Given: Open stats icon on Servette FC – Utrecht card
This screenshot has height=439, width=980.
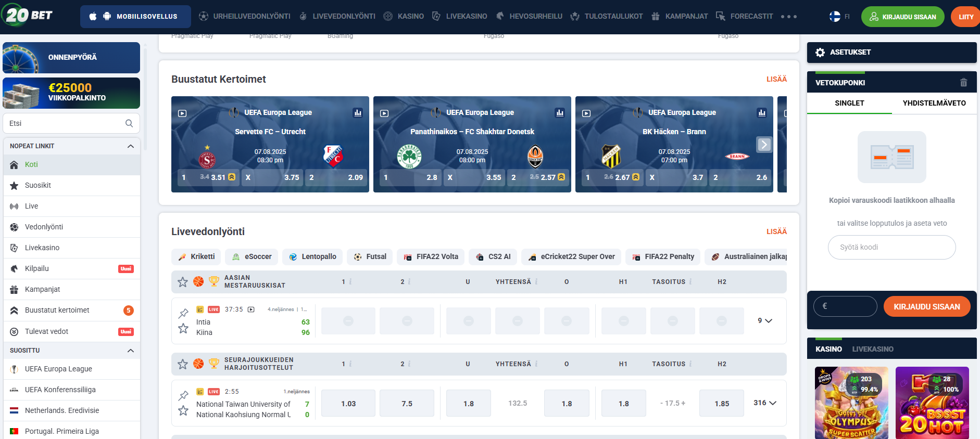Looking at the screenshot, I should (x=358, y=113).
